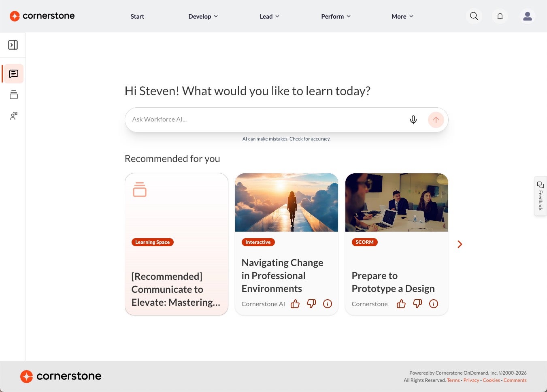This screenshot has height=392, width=547.
Task: Dislike the Navigating Change course
Action: point(311,304)
